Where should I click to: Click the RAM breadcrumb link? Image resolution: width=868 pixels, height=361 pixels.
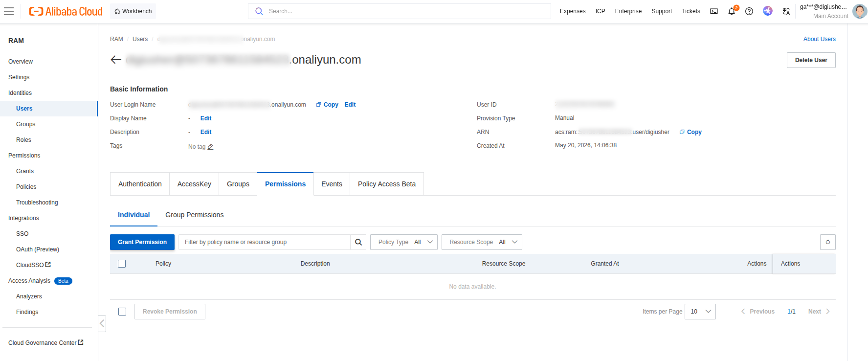[x=116, y=39]
